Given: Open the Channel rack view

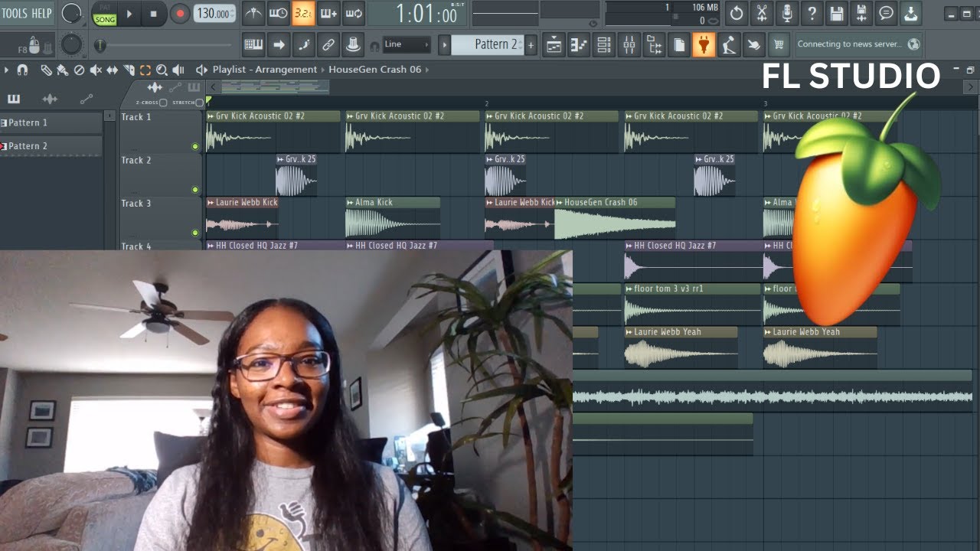Looking at the screenshot, I should click(x=603, y=44).
